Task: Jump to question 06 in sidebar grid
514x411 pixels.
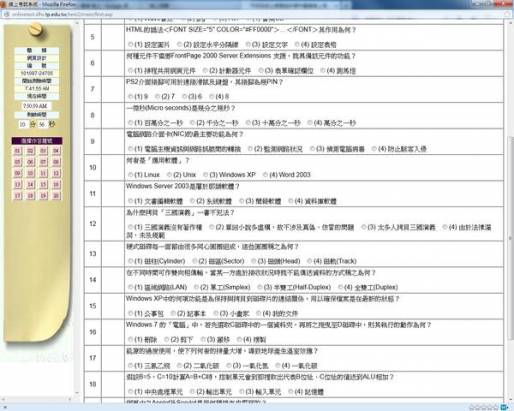Action: click(30, 163)
